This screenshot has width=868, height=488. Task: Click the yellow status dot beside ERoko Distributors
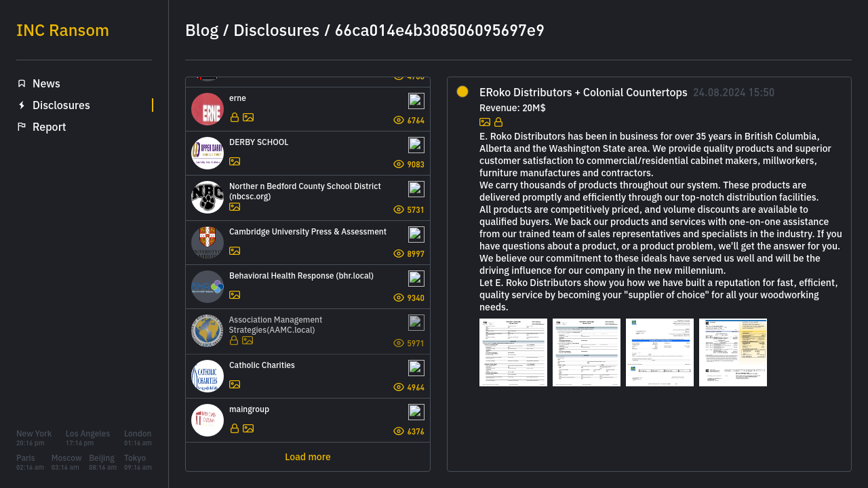tap(462, 91)
